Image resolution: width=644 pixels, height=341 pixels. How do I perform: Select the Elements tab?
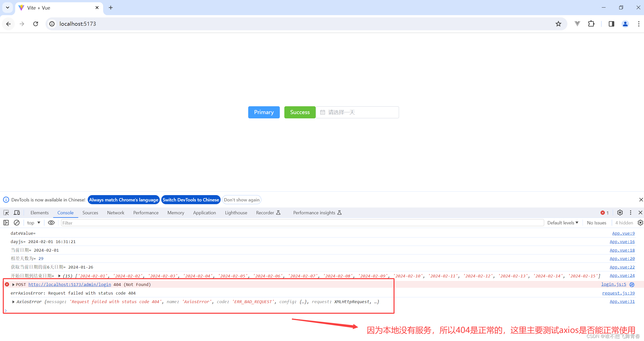click(40, 213)
